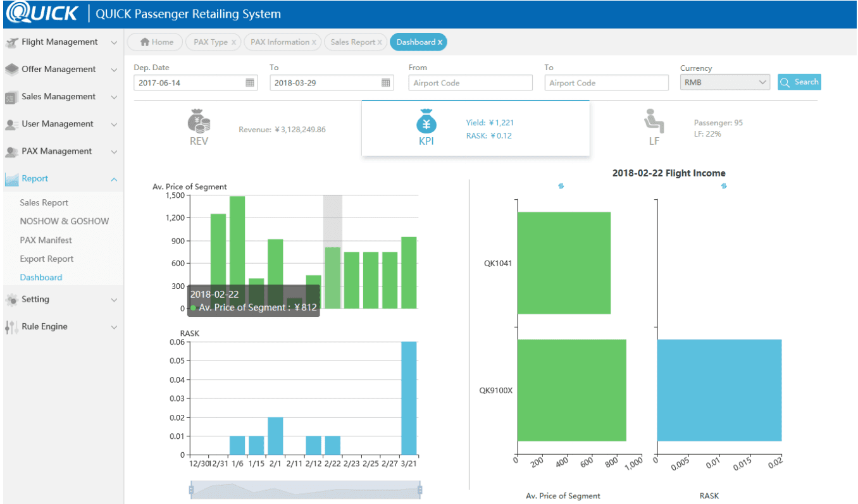Open the Dep. Date calendar picker
Viewport: 858px width, 504px height.
click(251, 82)
